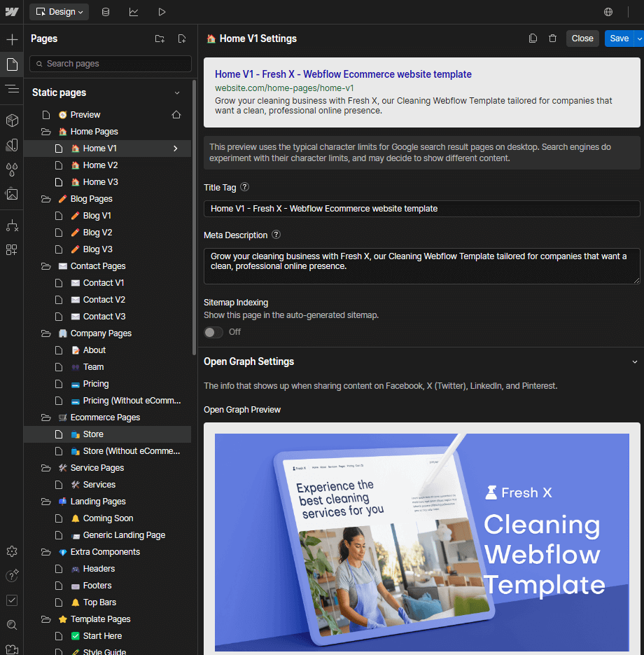Open the Style selectors drops icon

tap(12, 170)
